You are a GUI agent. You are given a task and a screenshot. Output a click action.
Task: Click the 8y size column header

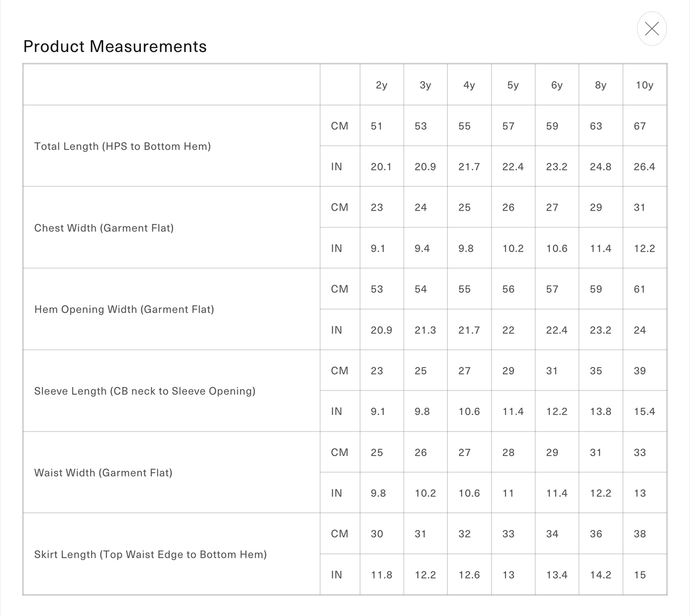[x=600, y=85]
